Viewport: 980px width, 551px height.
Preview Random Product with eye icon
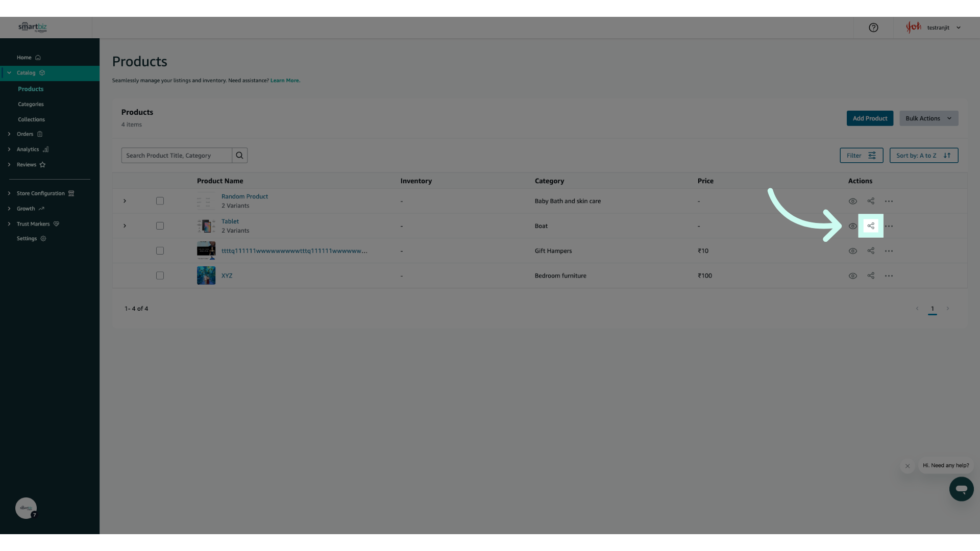[x=852, y=202]
